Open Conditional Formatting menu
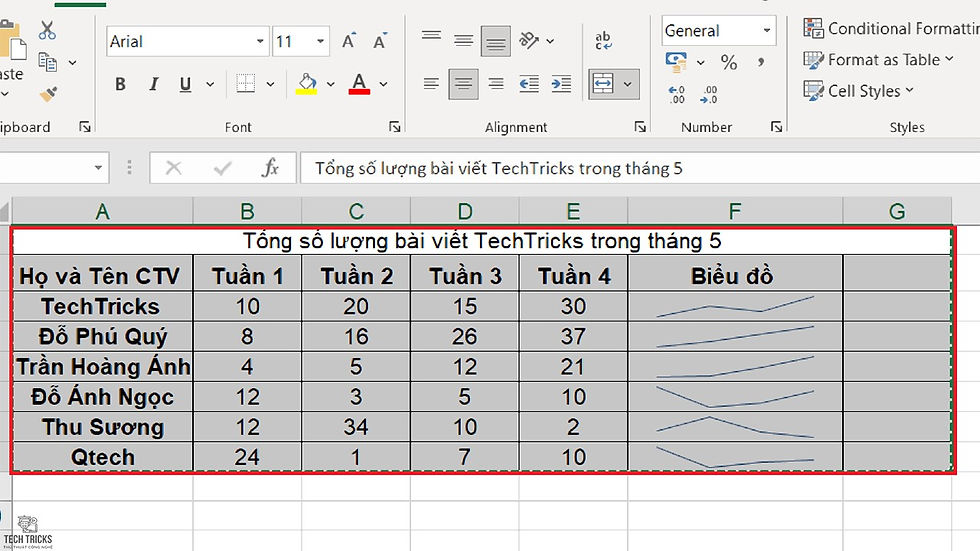The width and height of the screenshot is (980, 551). 891,29
